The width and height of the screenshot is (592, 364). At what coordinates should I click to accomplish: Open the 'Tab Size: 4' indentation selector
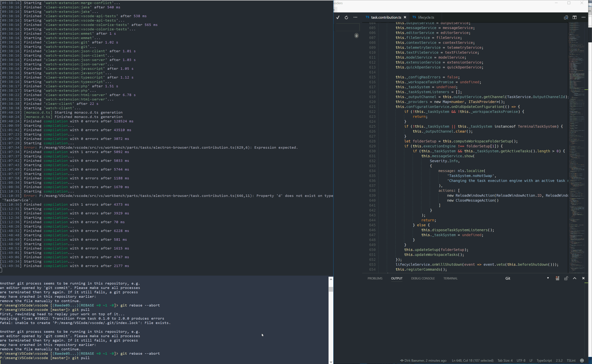click(505, 360)
